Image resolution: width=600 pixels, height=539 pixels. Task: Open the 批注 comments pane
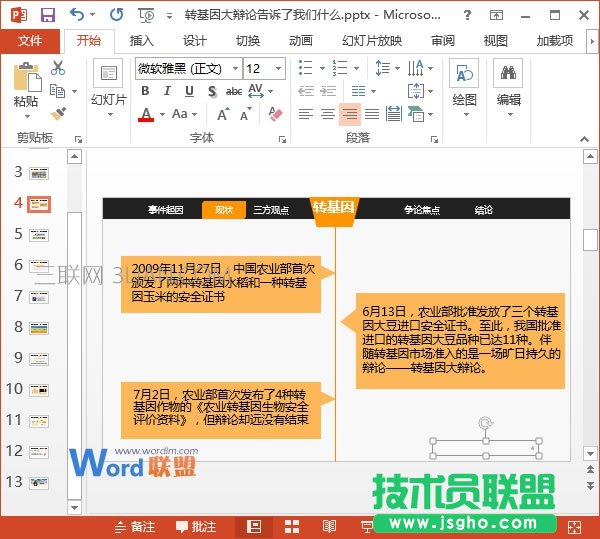(196, 527)
